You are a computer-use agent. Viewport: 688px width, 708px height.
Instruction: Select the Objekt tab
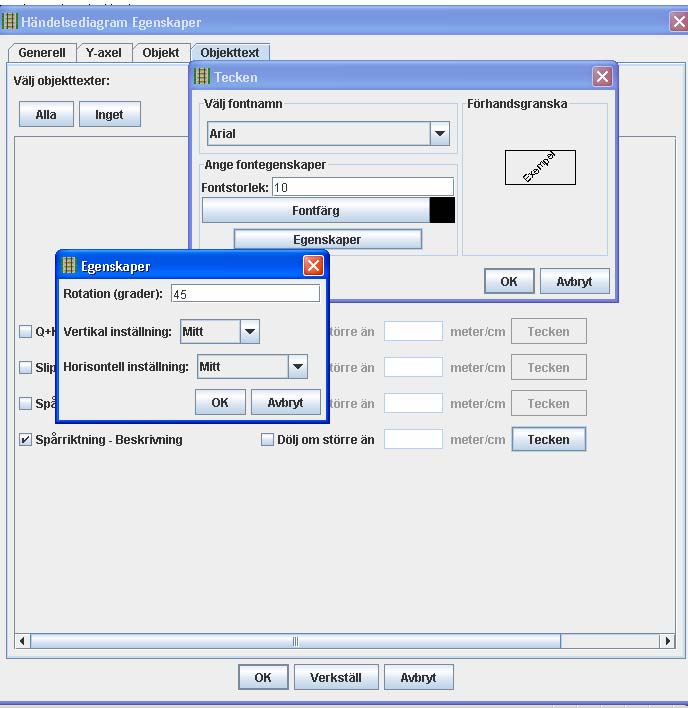[x=161, y=53]
